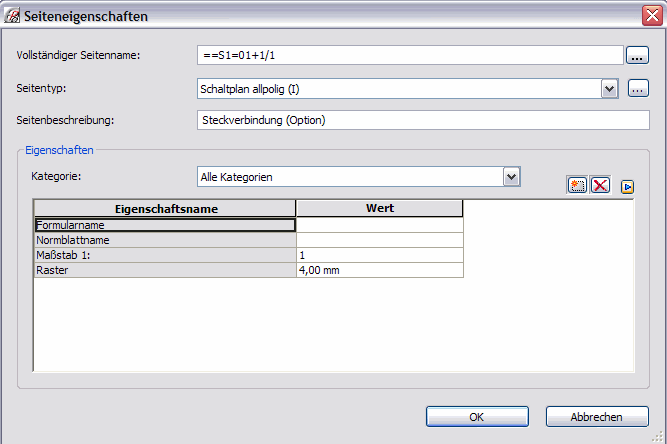Click the Raster value cell 4,00 mm

click(x=379, y=270)
